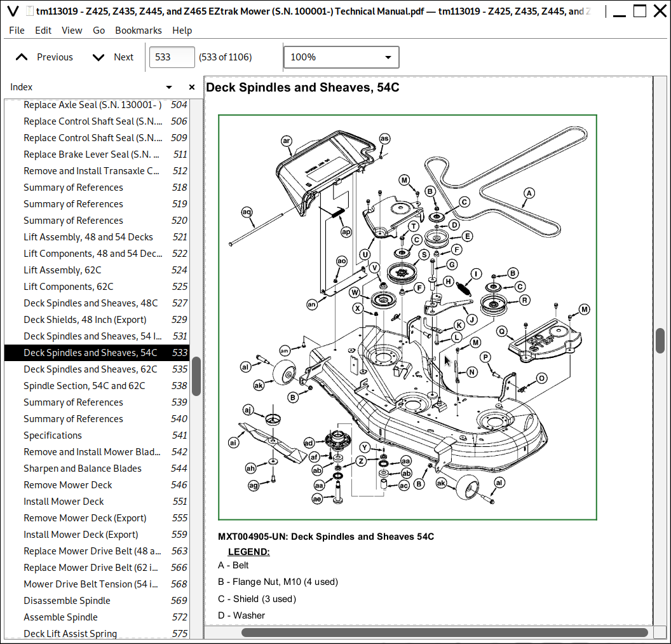Click the document vertical scrollbar thumb
This screenshot has height=644, width=671.
tap(661, 341)
